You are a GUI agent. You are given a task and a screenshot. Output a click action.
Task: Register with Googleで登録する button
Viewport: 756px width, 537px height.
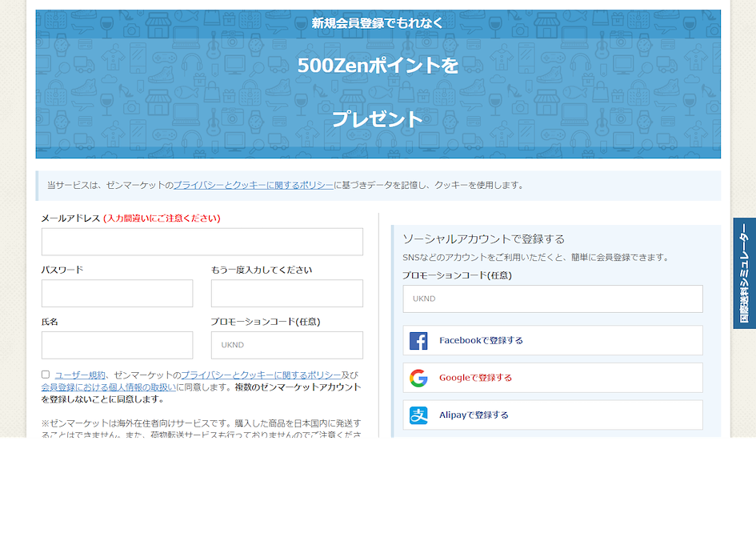pos(553,378)
